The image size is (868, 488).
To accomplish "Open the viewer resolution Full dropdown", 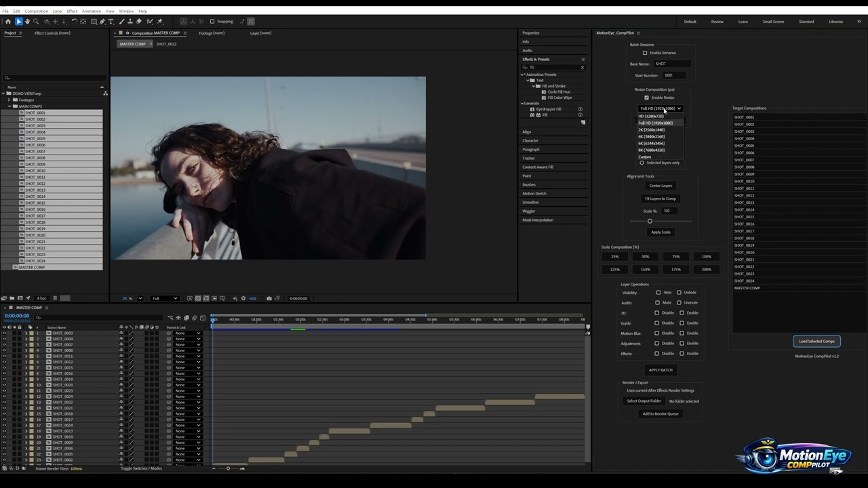I will (165, 298).
